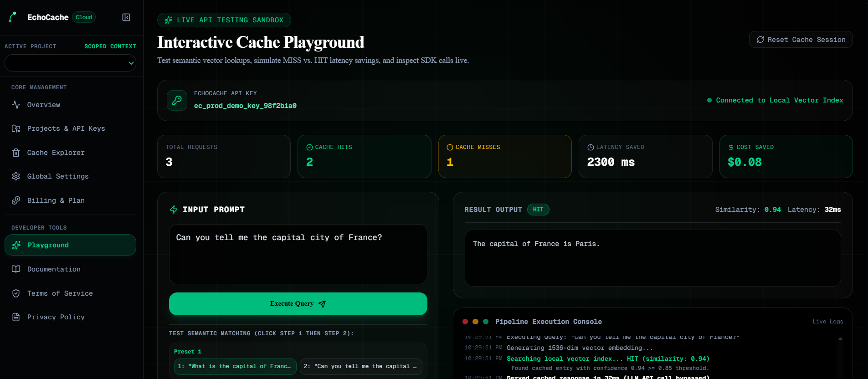Image resolution: width=868 pixels, height=379 pixels.
Task: Click the 'Live Logs' label
Action: click(x=827, y=322)
